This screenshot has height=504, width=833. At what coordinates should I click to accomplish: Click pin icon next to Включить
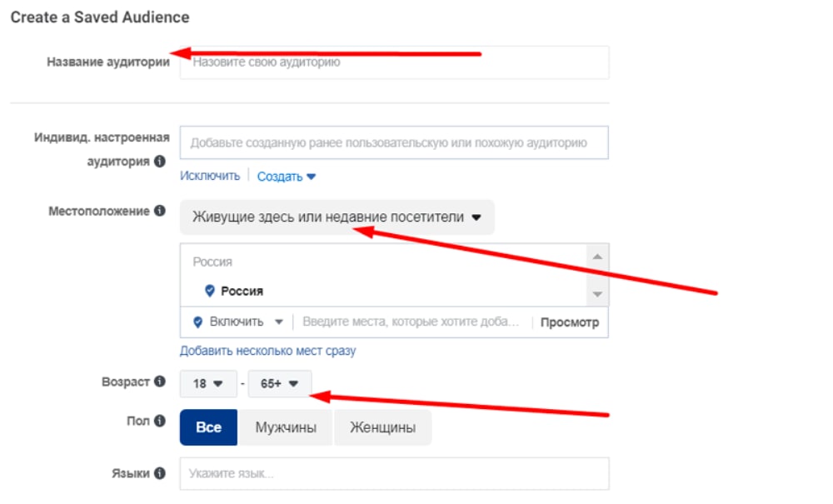(197, 322)
